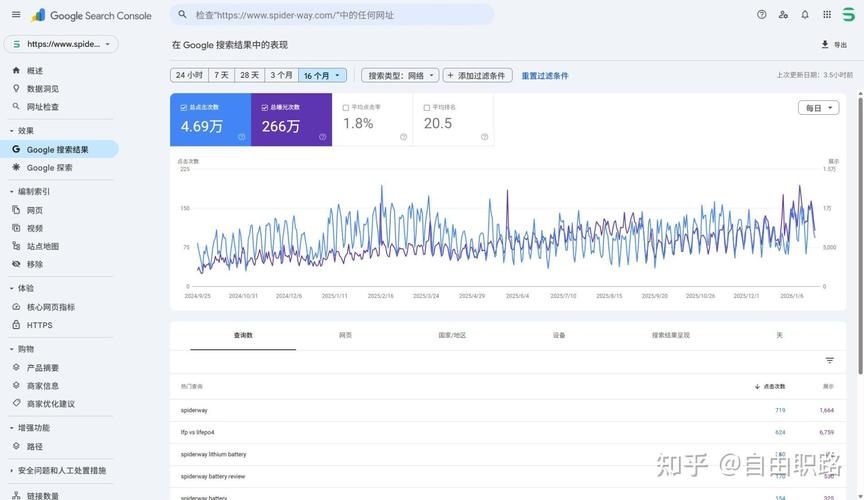Switch to the 设备 devices tab
Screen dimensions: 864x500
(559, 335)
